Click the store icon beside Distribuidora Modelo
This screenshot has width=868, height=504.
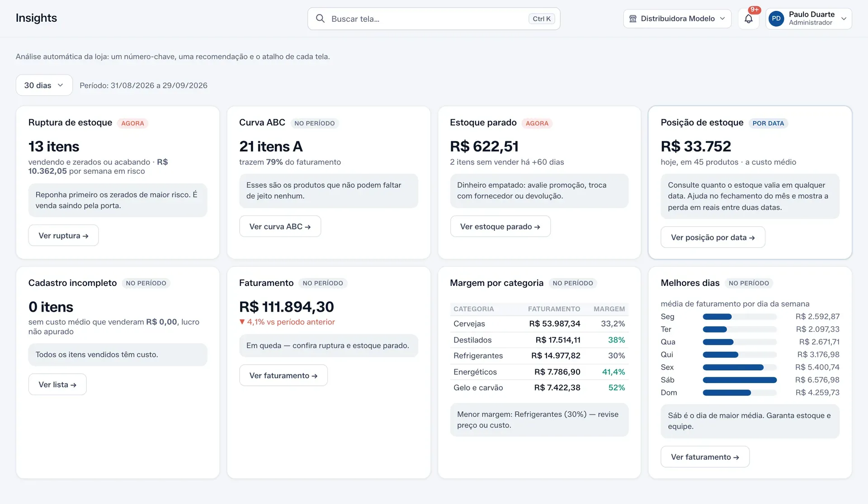(633, 19)
